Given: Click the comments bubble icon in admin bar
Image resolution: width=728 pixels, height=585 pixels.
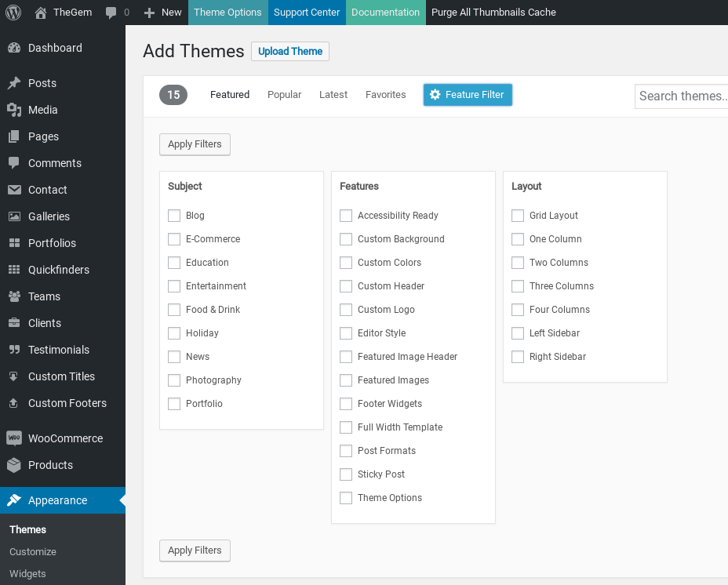Looking at the screenshot, I should pos(111,13).
